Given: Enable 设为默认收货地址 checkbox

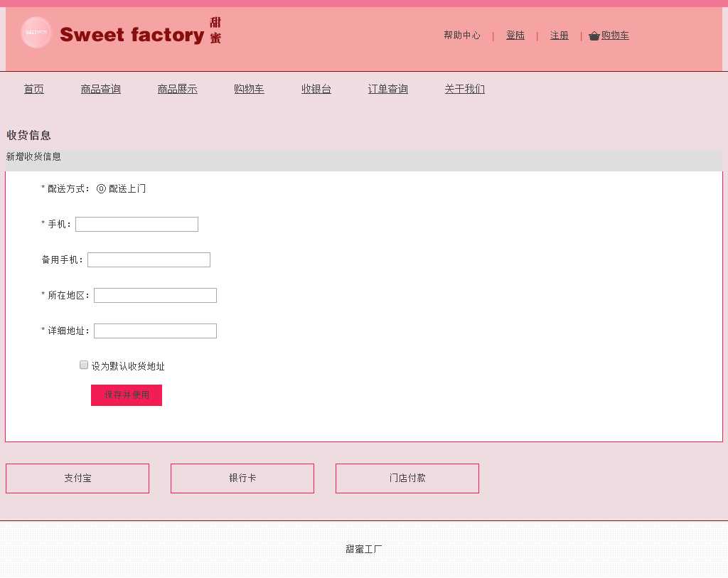Looking at the screenshot, I should pyautogui.click(x=84, y=365).
